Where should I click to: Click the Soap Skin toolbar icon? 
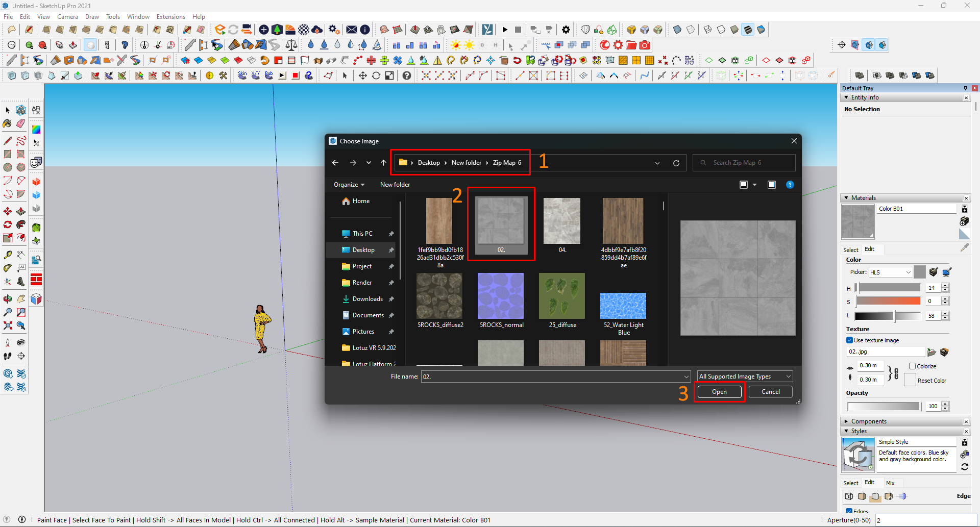coord(242,76)
